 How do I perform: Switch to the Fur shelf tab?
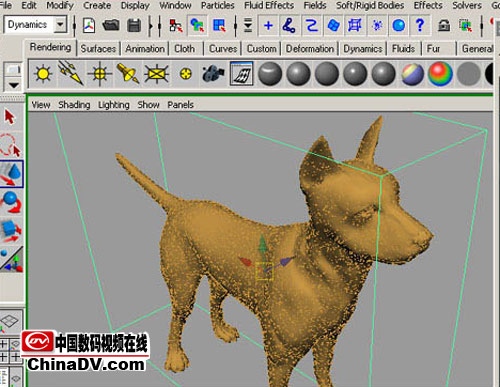[433, 49]
